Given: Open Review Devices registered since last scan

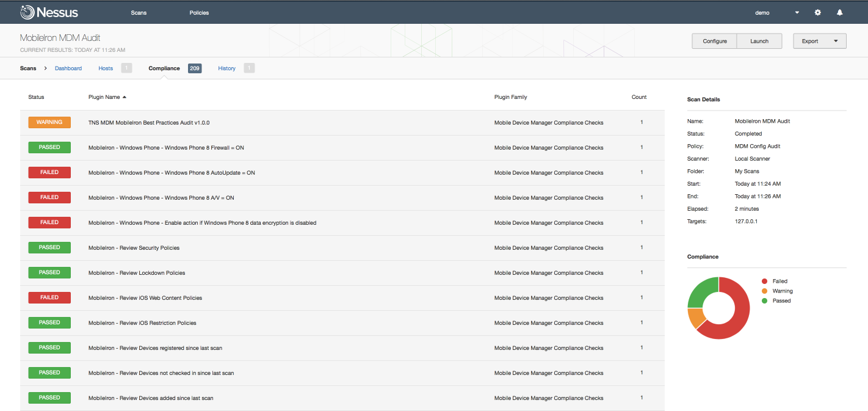Looking at the screenshot, I should 342,348.
